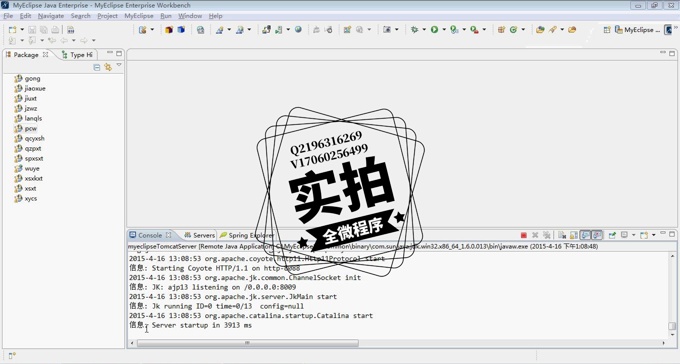Screen dimensions: 680x364
Task: Click the Debug bug icon in the toolbar
Action: point(415,30)
